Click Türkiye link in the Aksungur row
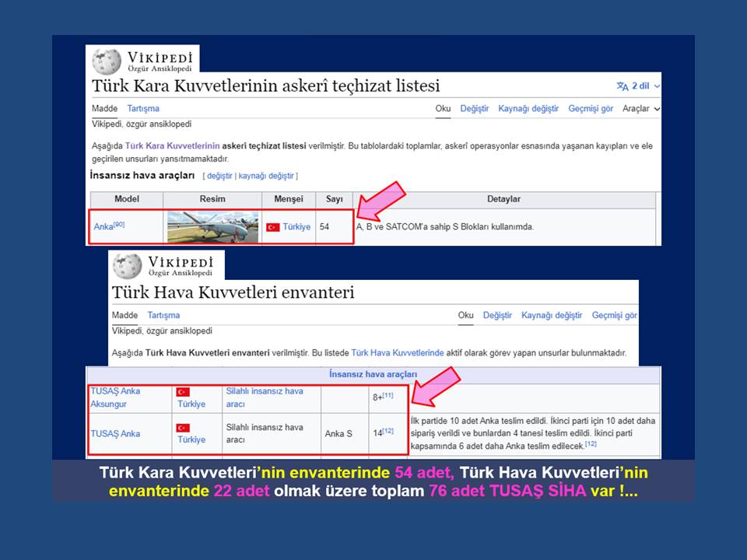Image resolution: width=747 pixels, height=560 pixels. [x=191, y=404]
